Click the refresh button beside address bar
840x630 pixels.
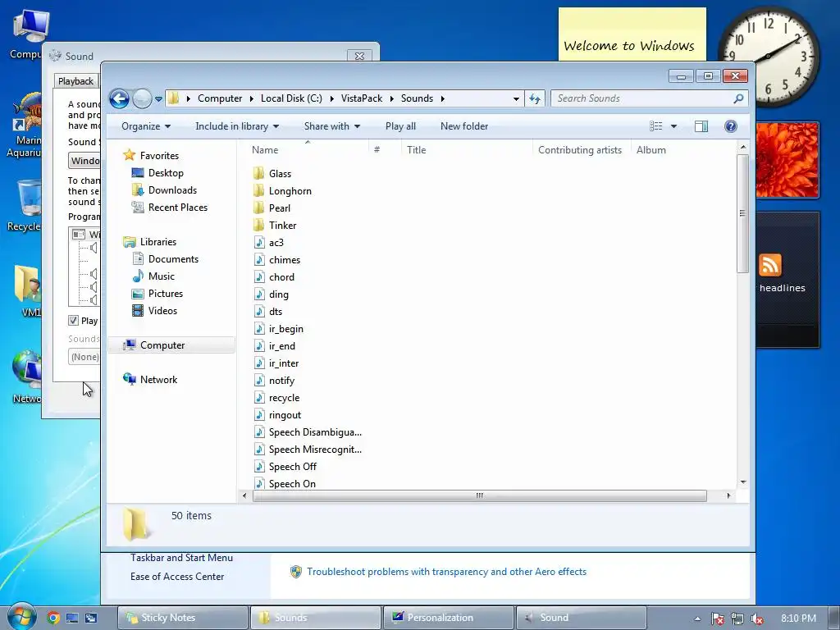(x=535, y=98)
